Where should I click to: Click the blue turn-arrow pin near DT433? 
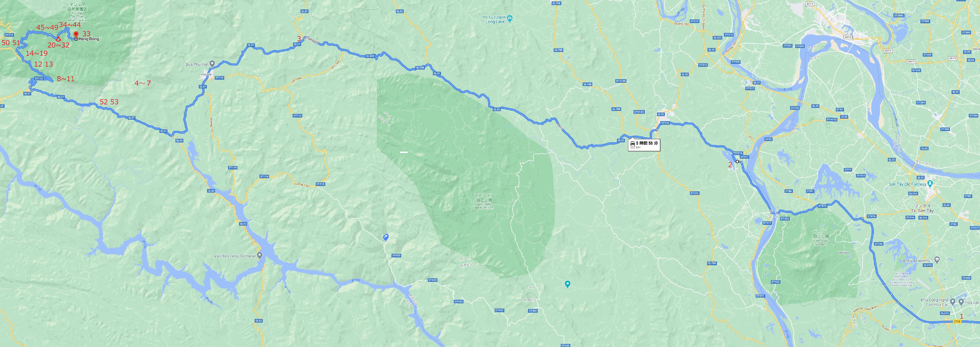pyautogui.click(x=386, y=237)
